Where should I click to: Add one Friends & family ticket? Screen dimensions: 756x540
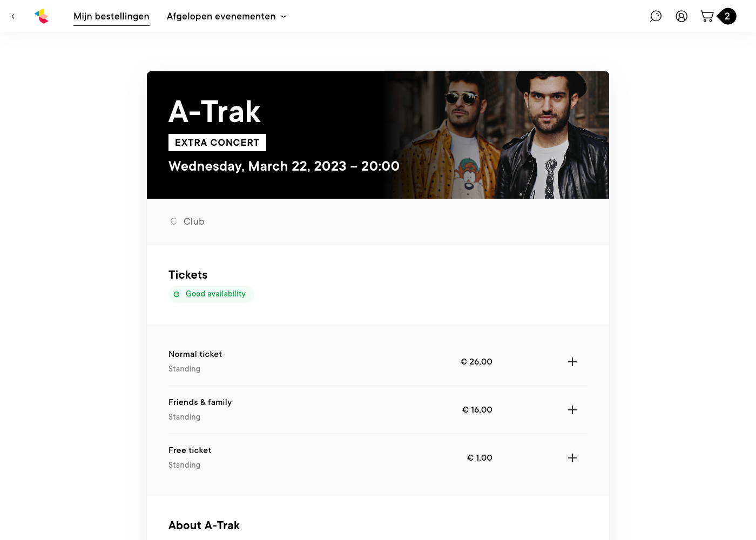572,410
